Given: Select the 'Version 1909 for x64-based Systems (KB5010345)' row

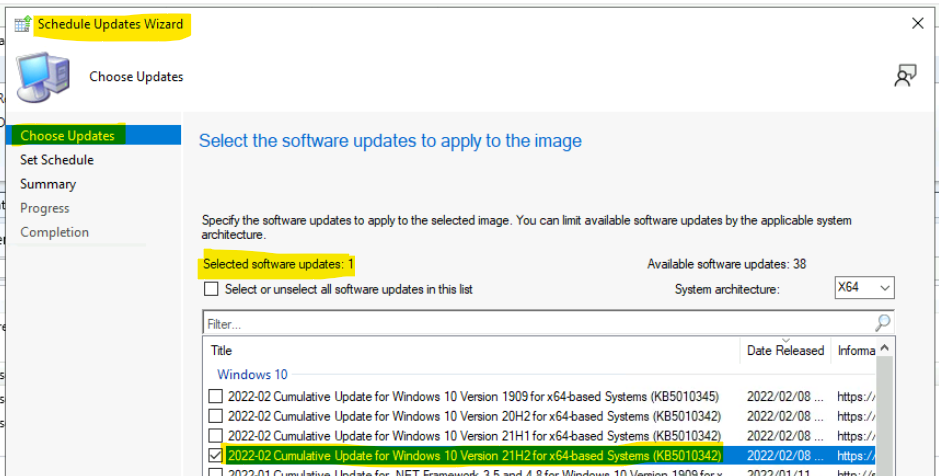Looking at the screenshot, I should 473,396.
